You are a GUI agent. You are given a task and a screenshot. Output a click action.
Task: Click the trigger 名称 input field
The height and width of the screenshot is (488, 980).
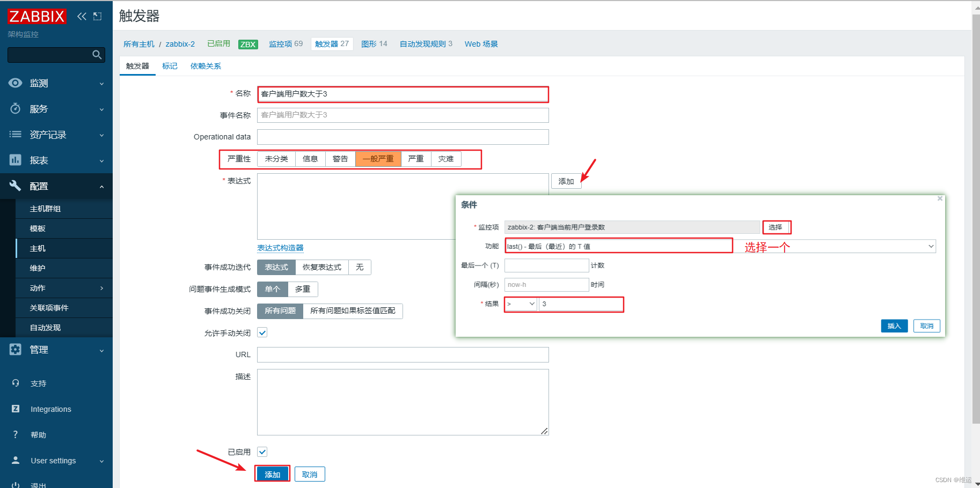pos(403,94)
